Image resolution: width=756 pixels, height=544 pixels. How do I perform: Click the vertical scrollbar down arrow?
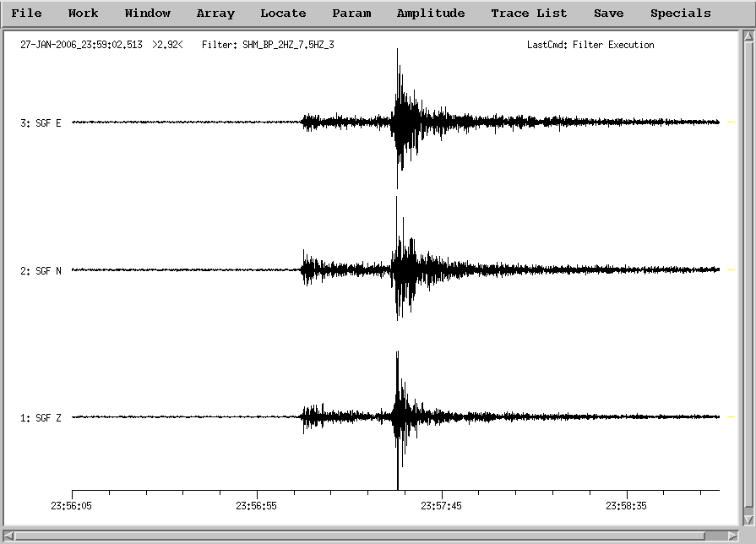tap(748, 520)
